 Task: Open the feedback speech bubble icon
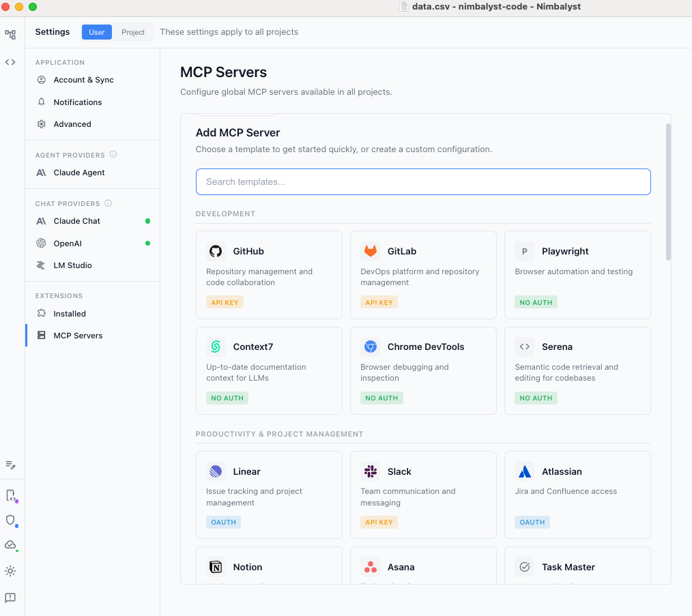coord(10,598)
